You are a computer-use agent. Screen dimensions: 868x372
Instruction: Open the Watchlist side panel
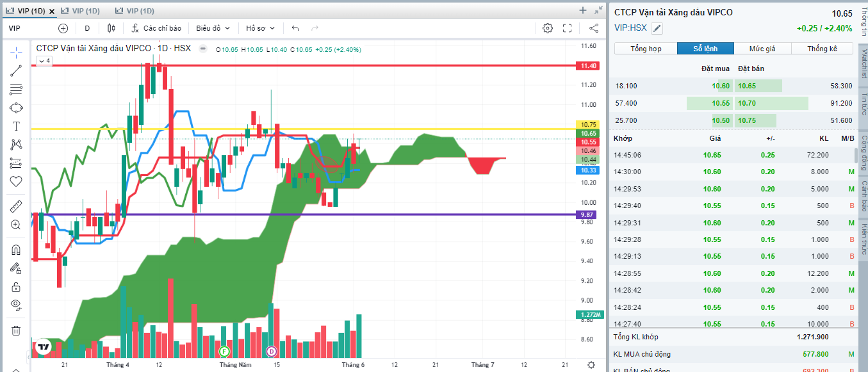coord(864,64)
